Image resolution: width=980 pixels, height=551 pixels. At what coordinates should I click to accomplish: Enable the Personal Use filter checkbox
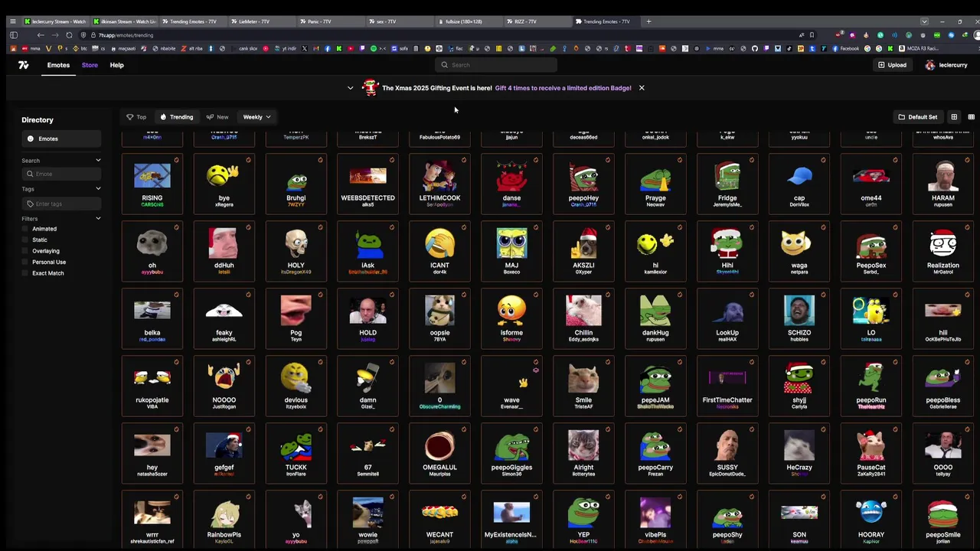(25, 262)
